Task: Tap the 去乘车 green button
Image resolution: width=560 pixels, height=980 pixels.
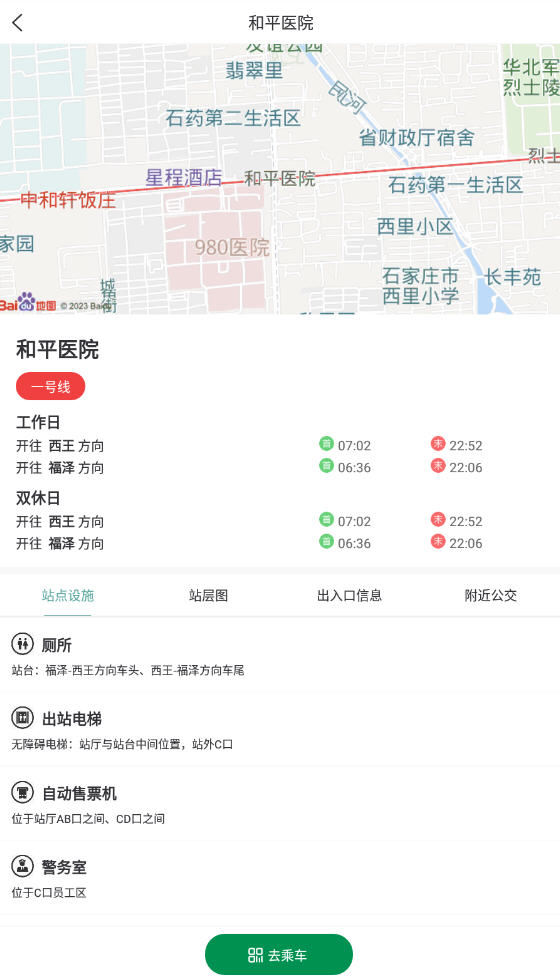Action: [279, 954]
